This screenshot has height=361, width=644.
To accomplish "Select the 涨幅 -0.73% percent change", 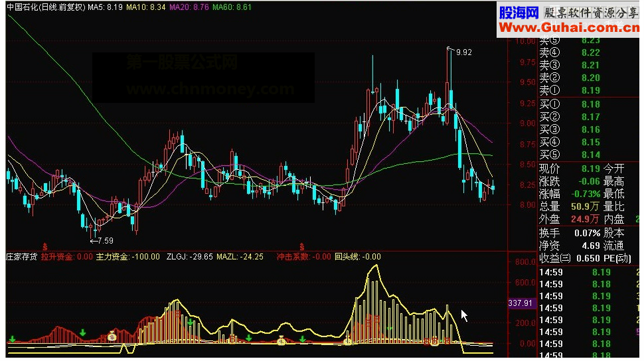I will [570, 194].
